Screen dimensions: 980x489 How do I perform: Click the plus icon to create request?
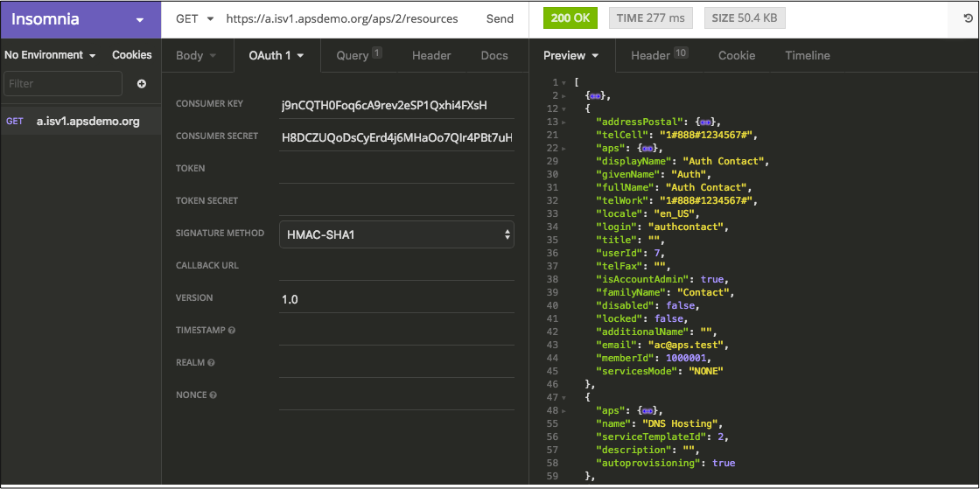click(x=142, y=84)
